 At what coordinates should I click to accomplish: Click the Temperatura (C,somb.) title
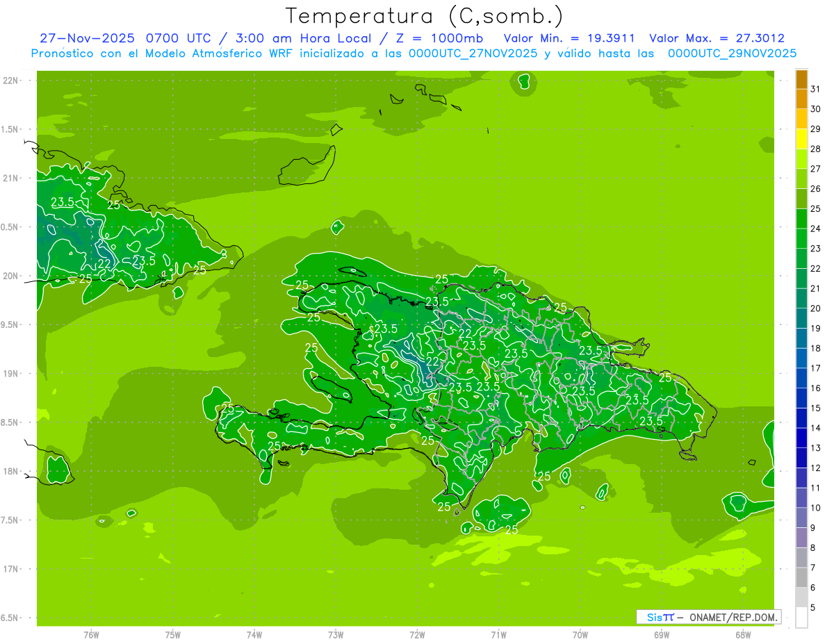(425, 16)
